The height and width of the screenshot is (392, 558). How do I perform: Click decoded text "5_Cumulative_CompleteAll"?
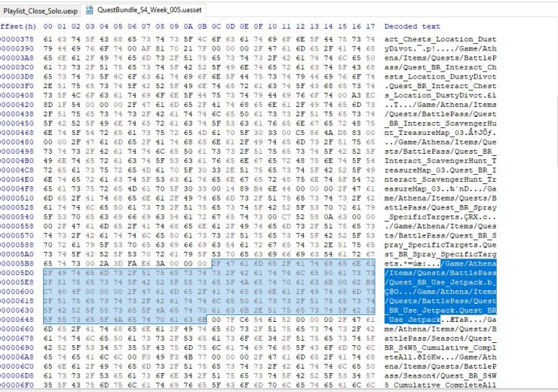[440, 385]
